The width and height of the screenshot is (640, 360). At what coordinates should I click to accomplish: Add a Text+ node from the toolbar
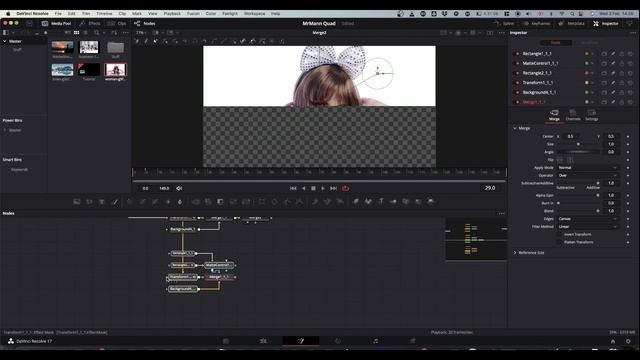coord(102,202)
